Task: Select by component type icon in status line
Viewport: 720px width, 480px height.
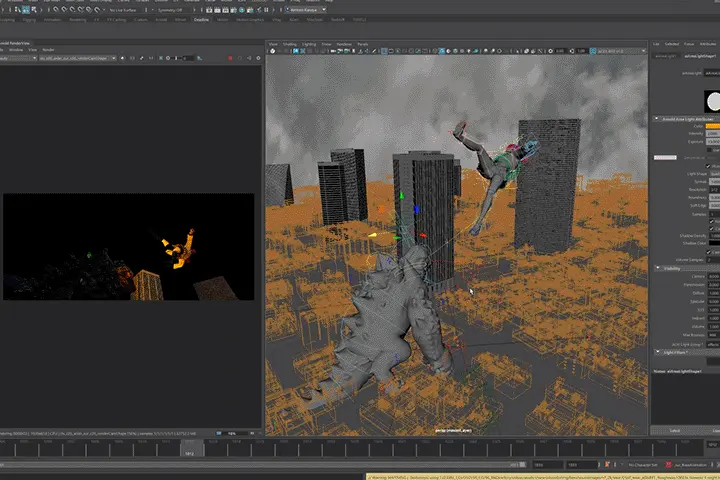Action: tap(34, 10)
